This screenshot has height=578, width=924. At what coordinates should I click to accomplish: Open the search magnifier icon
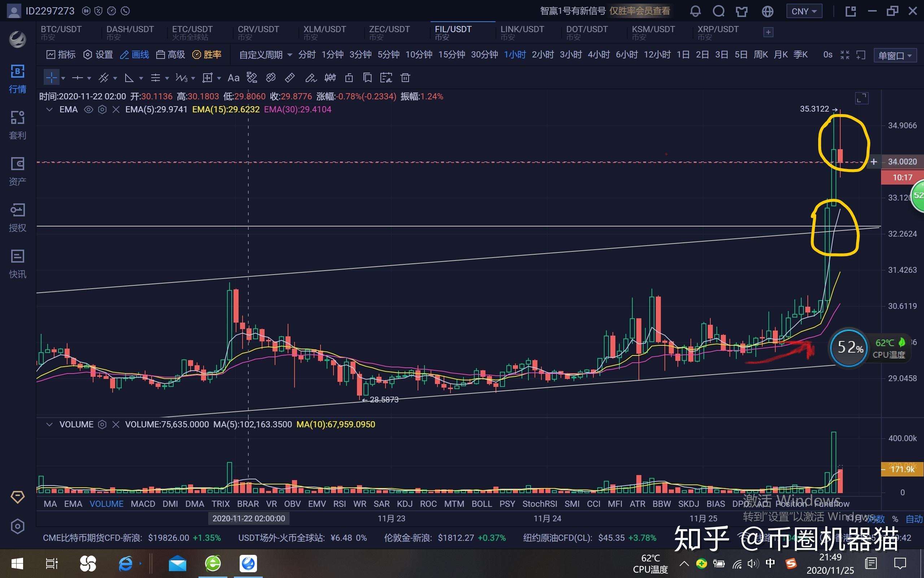[719, 11]
